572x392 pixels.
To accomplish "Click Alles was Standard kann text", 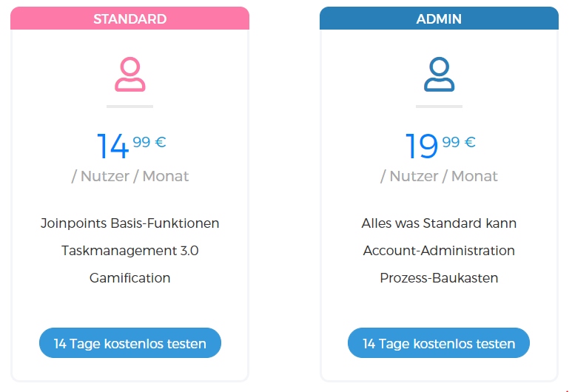I will coord(439,223).
